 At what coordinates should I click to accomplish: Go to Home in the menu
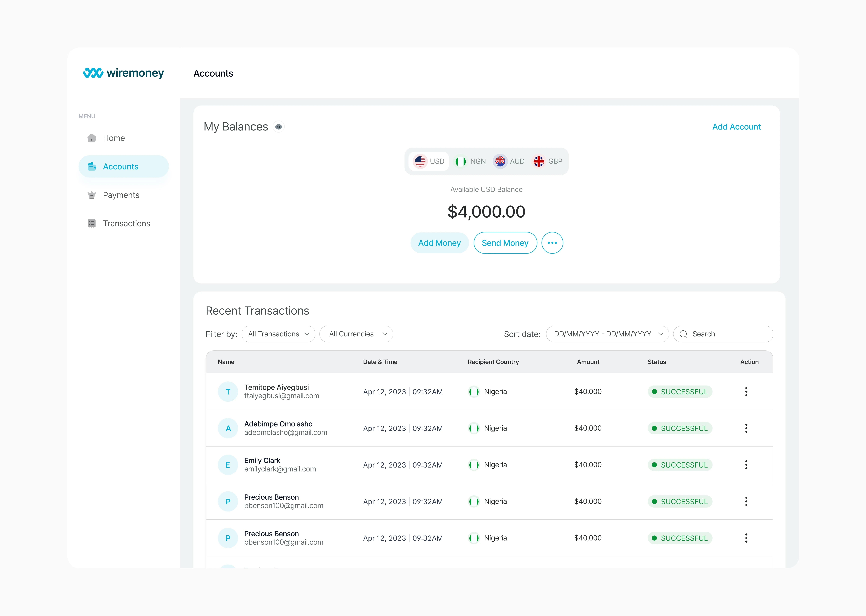(124, 138)
